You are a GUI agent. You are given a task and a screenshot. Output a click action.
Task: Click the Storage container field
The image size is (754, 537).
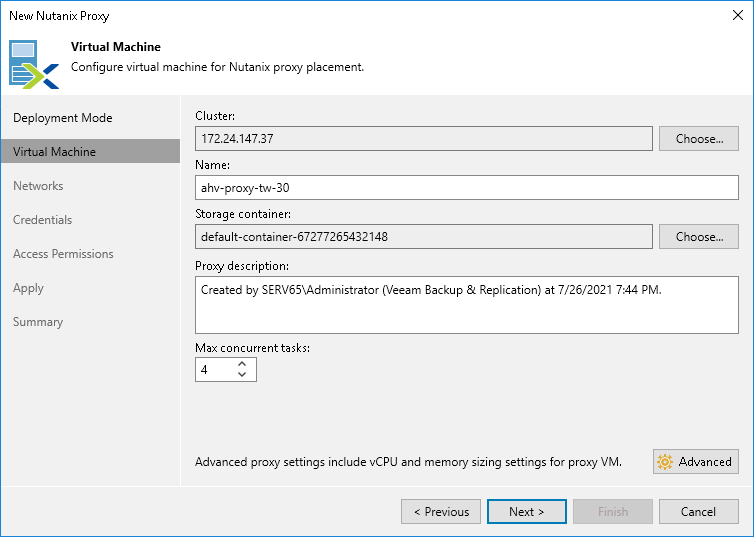424,237
